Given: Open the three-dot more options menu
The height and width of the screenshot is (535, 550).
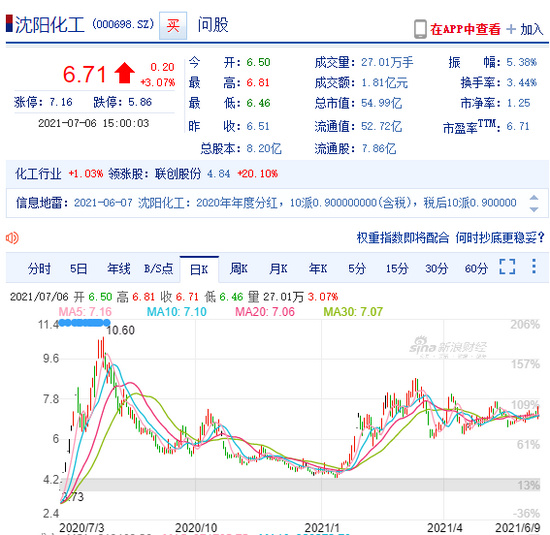Looking at the screenshot, I should [x=534, y=266].
